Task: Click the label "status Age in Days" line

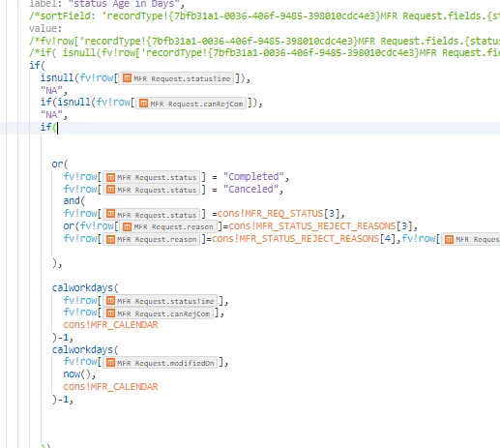Action: (x=106, y=4)
